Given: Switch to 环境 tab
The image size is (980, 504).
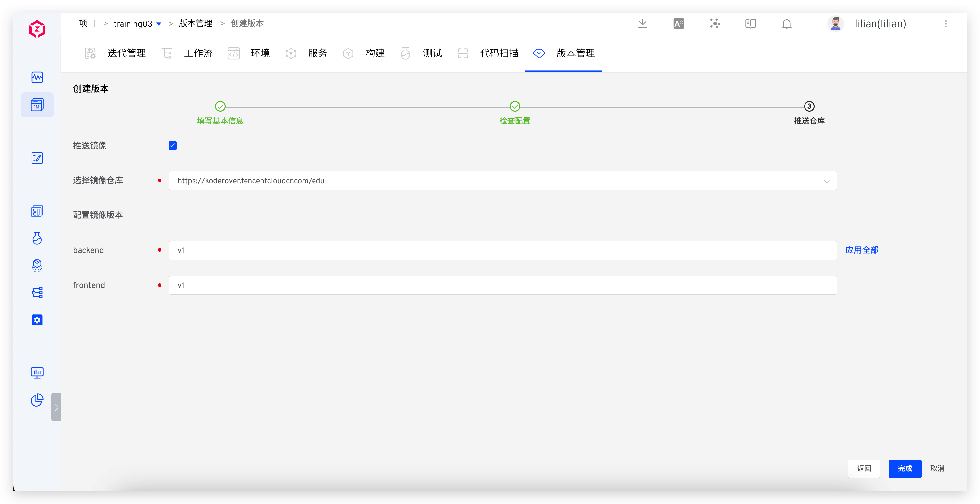Looking at the screenshot, I should [x=260, y=53].
